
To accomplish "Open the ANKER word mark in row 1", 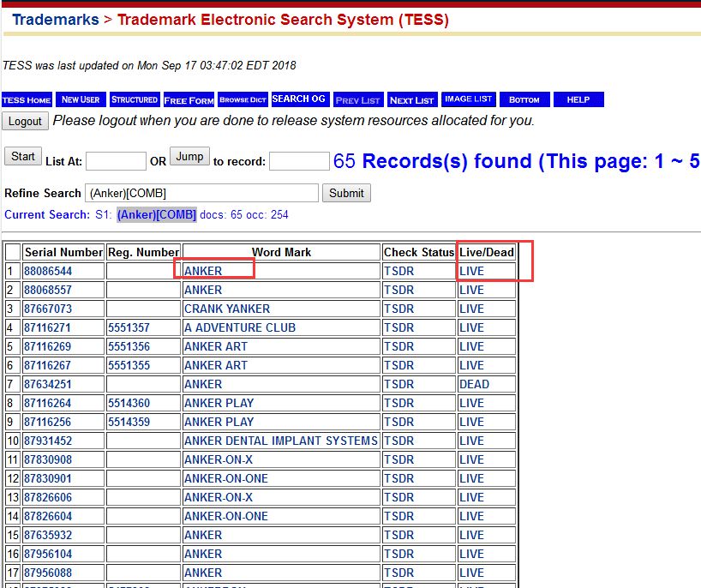I will [x=203, y=271].
